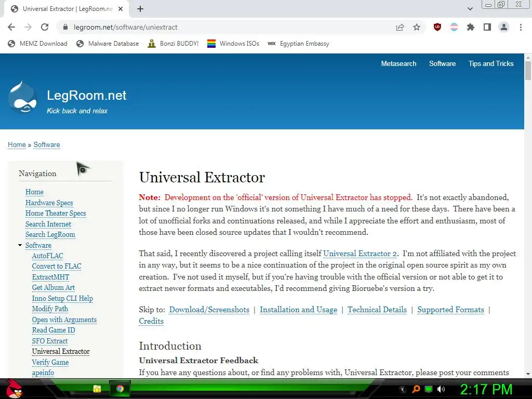This screenshot has width=532, height=399.
Task: Skip to Download/Screenshots section
Action: pyautogui.click(x=209, y=310)
